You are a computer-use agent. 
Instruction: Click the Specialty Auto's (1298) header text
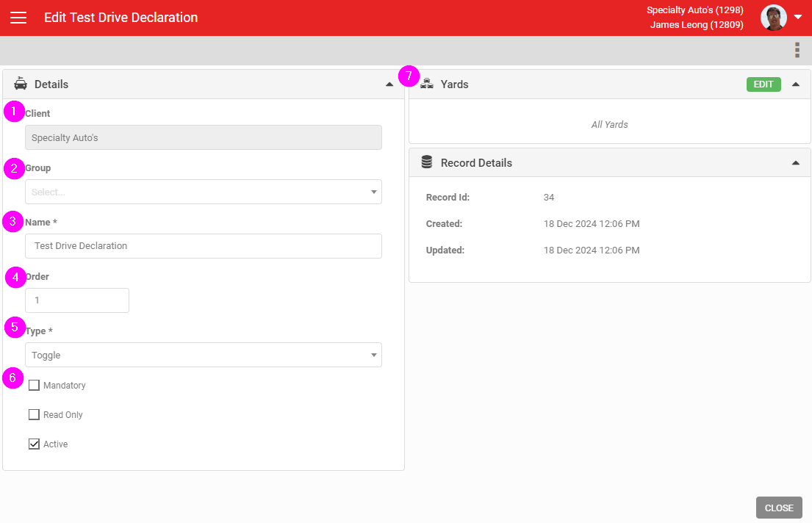[694, 10]
